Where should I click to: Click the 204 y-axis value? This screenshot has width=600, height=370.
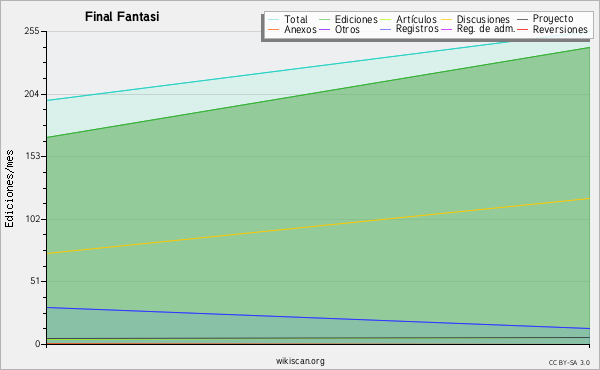[x=32, y=94]
